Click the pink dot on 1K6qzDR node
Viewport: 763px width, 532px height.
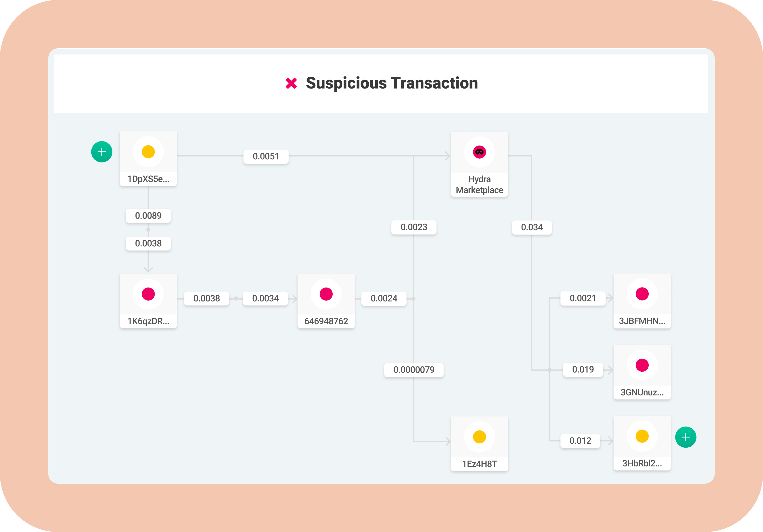tap(148, 294)
